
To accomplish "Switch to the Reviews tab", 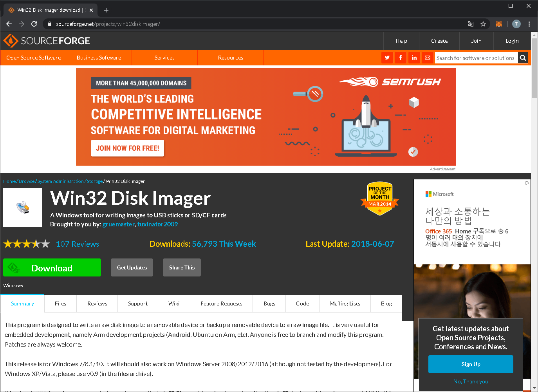I will 97,303.
